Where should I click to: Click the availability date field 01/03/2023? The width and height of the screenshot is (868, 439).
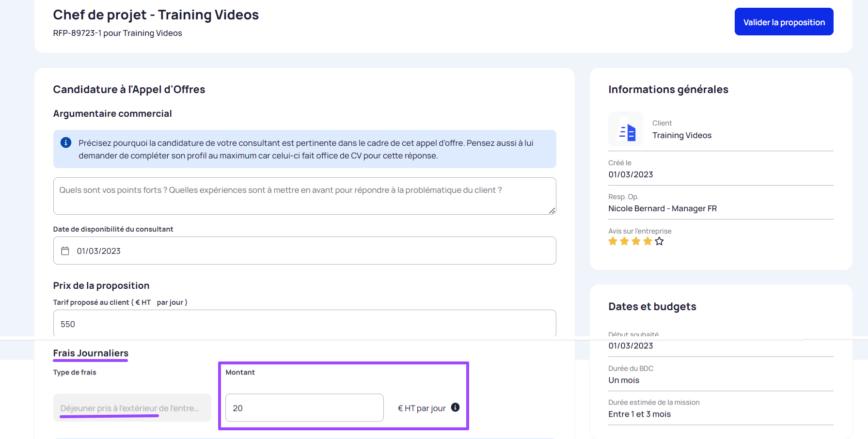click(304, 251)
